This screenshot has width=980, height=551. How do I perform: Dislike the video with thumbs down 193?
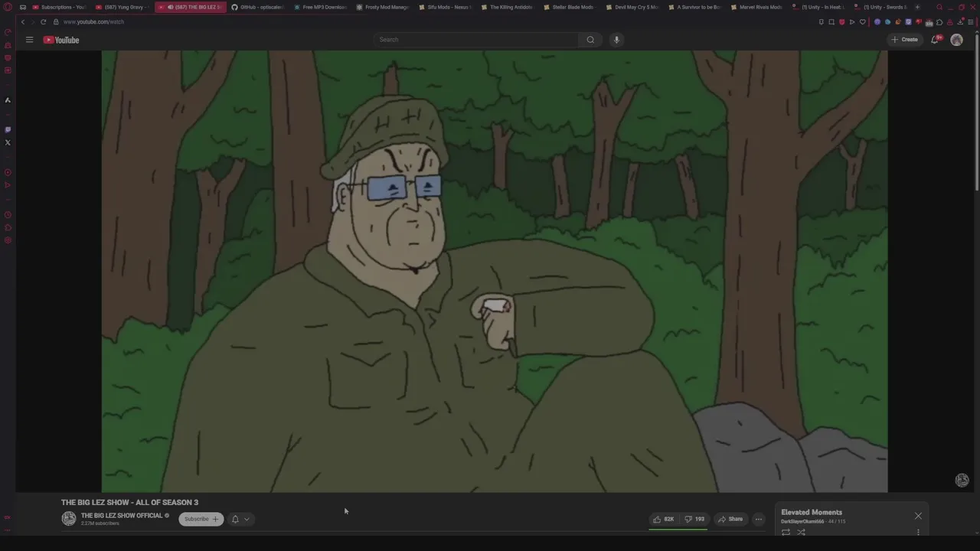point(694,519)
